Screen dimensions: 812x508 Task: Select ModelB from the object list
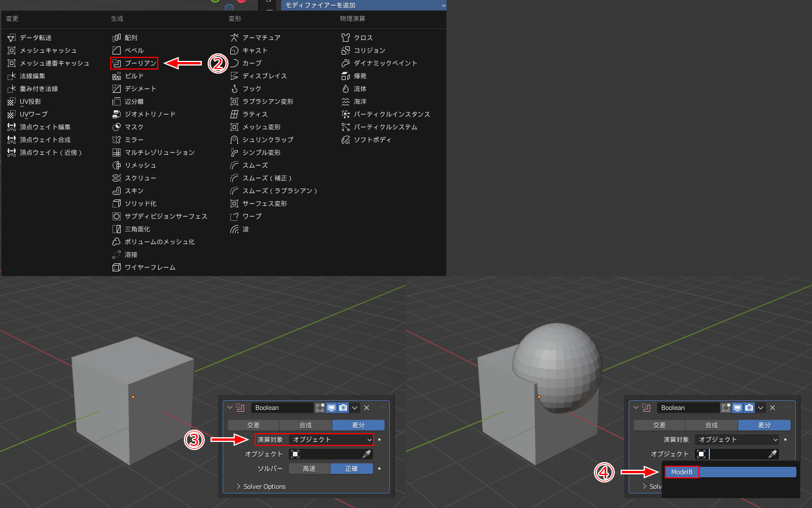pos(681,472)
